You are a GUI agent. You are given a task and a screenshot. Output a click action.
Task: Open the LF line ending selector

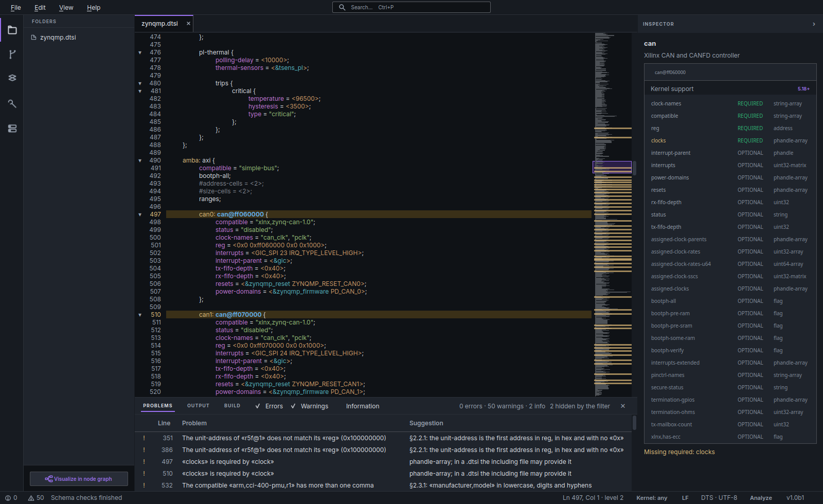point(685,498)
